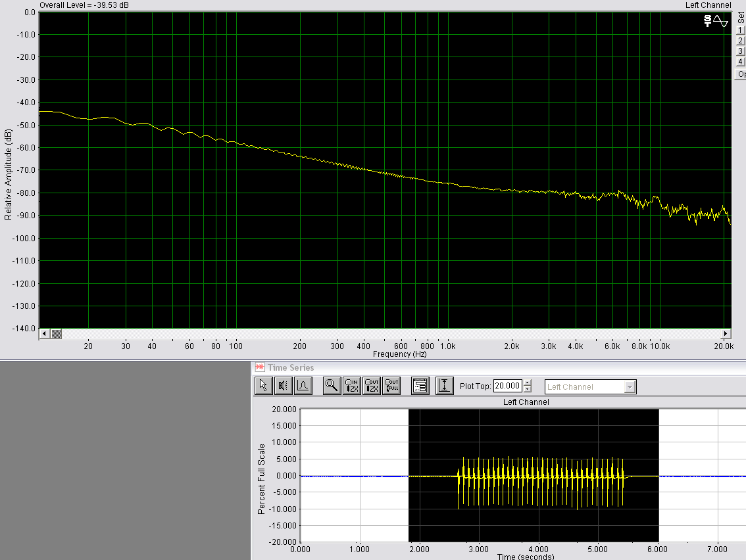Viewport: 746px width, 560px height.
Task: Click the vertical autoscale icon
Action: pyautogui.click(x=444, y=386)
